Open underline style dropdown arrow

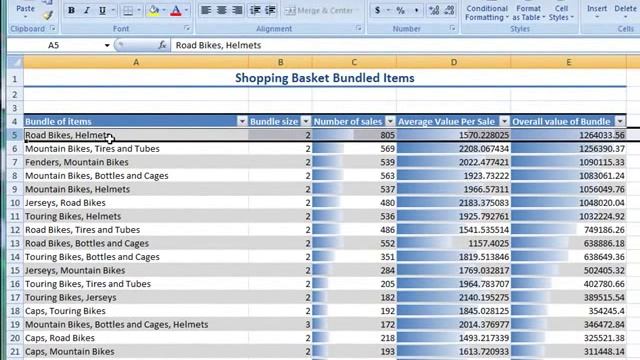pos(113,10)
